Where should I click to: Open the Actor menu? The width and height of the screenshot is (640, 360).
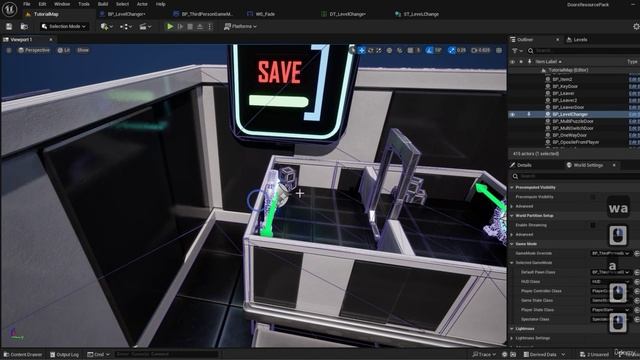click(142, 4)
